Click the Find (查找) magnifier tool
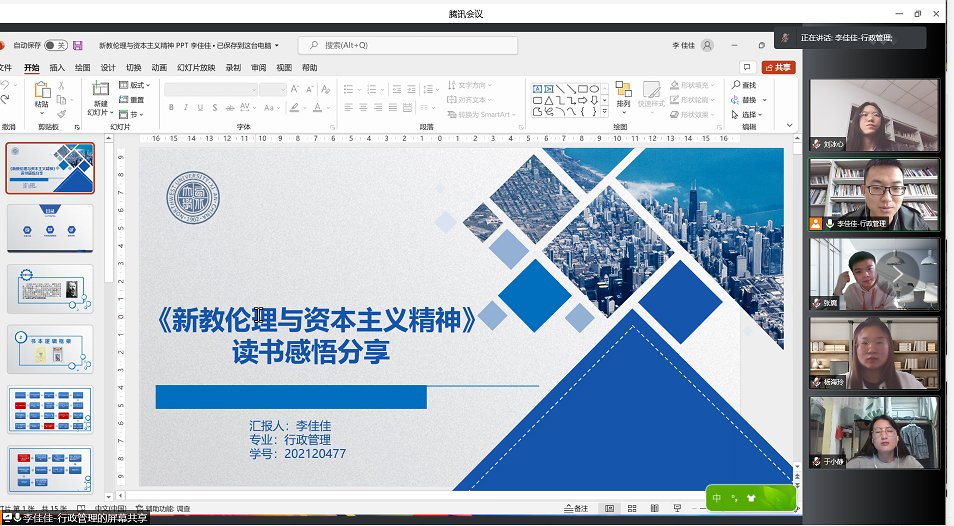 tap(744, 85)
